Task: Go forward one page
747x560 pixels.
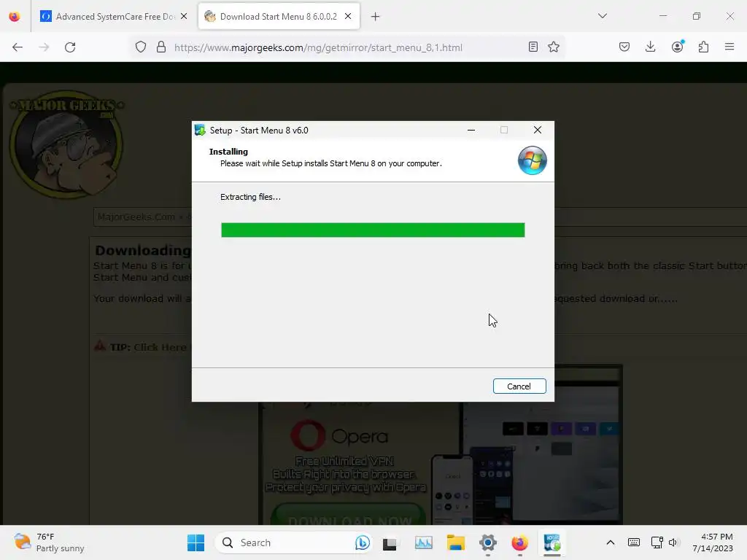Action: click(44, 47)
